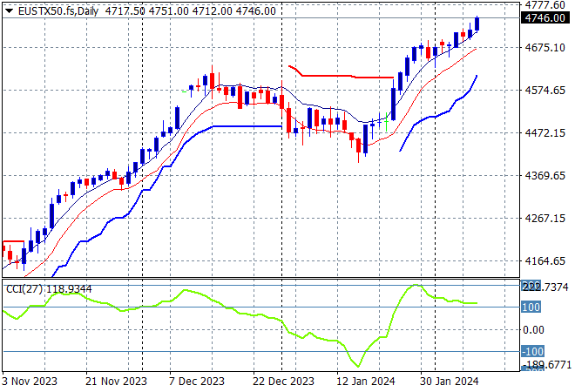Click the 4164.65 price axis label
575x392 pixels.
coord(545,260)
